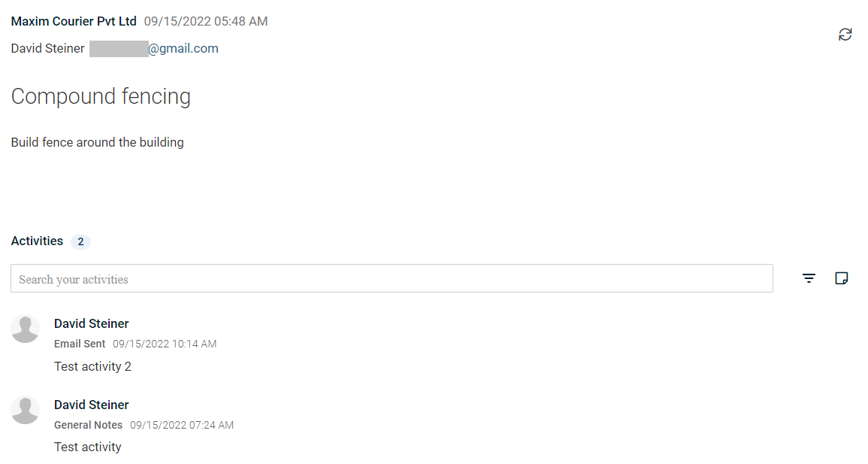Click the refresh icon at top right
Image resolution: width=868 pixels, height=464 pixels.
click(845, 35)
